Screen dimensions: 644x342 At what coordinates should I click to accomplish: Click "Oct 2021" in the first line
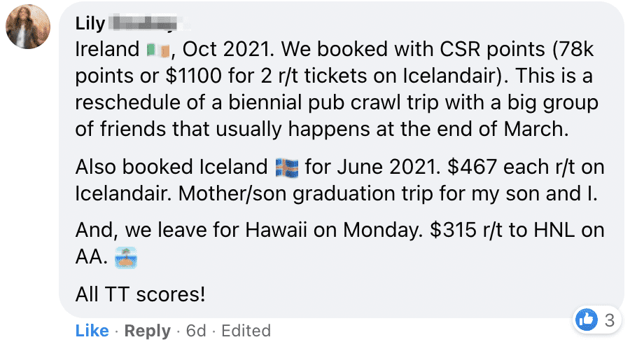[x=218, y=50]
